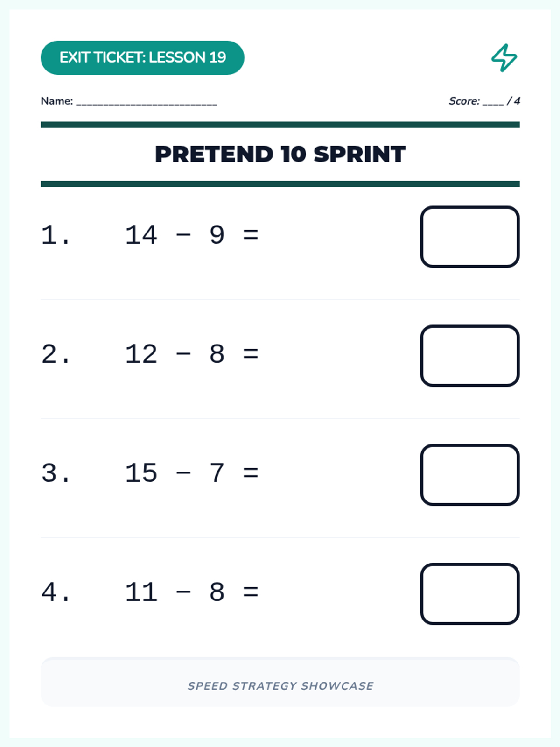Select the answer box for 14 − 9
This screenshot has width=560, height=747.
click(x=470, y=237)
